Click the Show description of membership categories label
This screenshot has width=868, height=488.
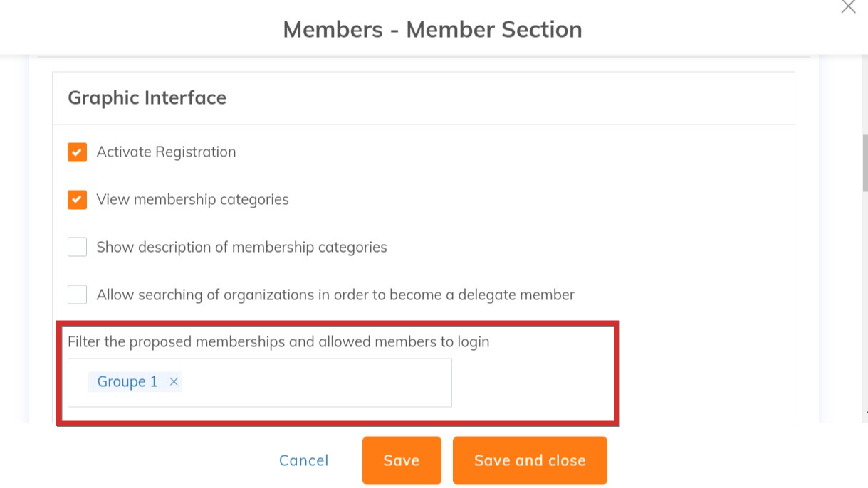click(x=241, y=248)
